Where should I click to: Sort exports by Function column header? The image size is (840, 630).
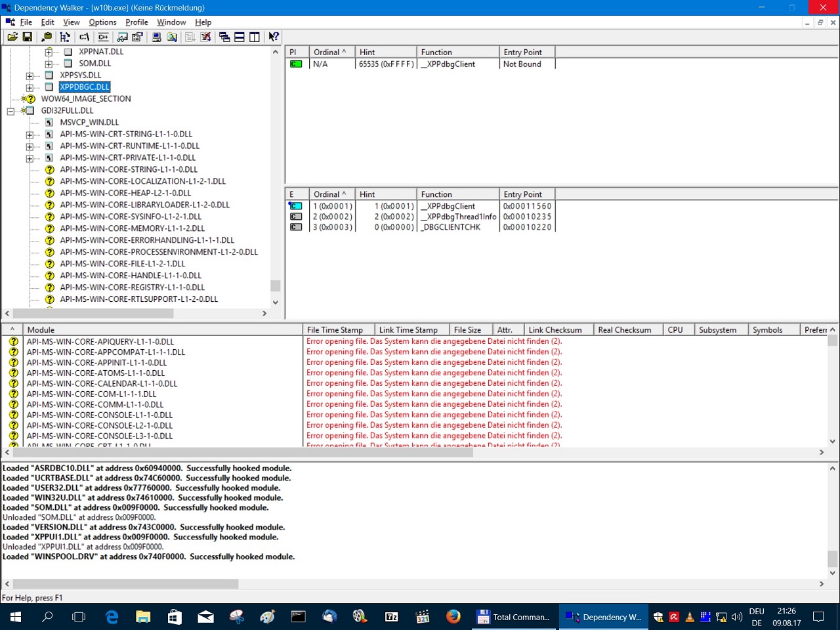coord(457,194)
